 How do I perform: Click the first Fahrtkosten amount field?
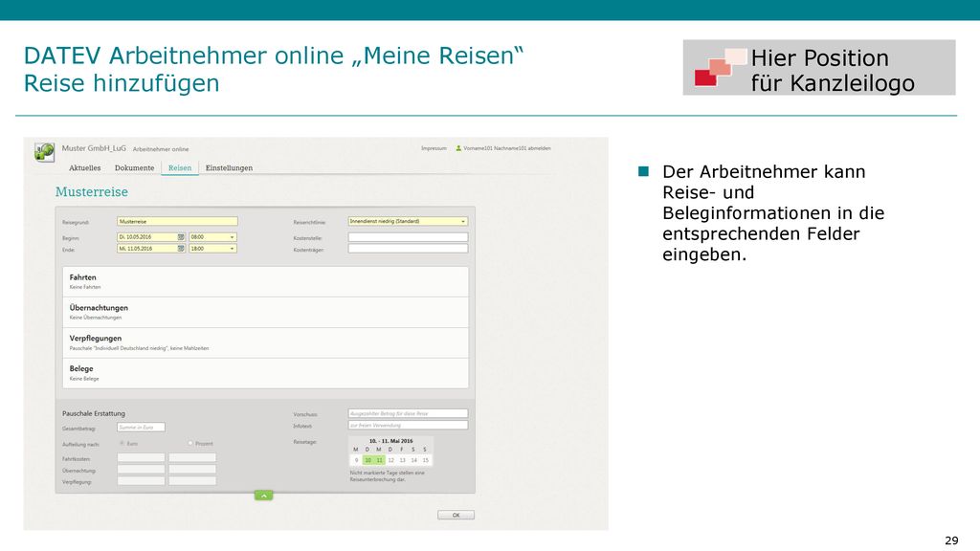(x=142, y=458)
